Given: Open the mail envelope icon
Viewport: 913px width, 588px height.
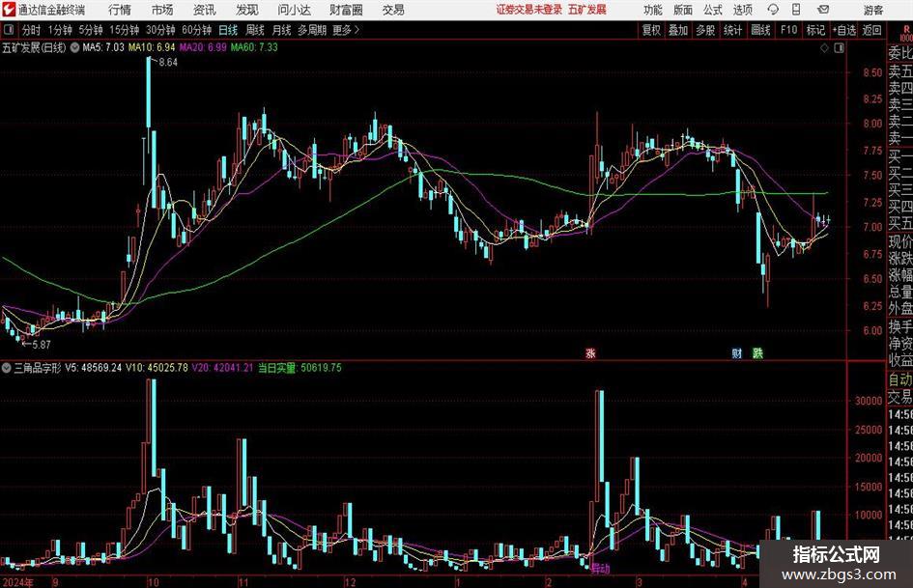Looking at the screenshot, I should (823, 10).
